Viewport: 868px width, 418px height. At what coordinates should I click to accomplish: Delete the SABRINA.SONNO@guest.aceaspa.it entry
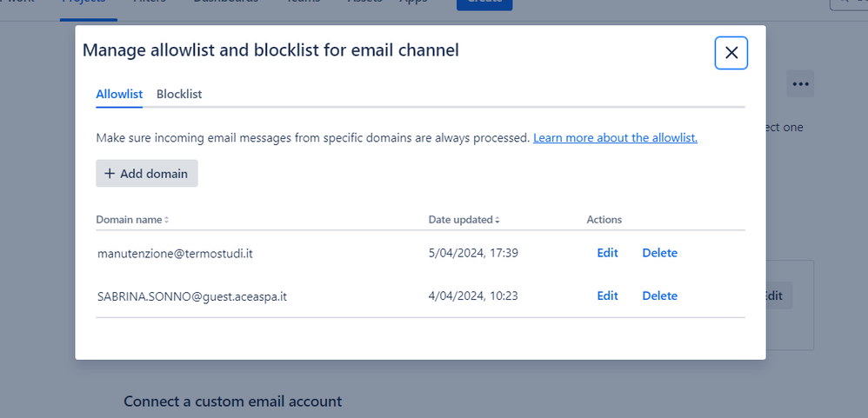659,295
